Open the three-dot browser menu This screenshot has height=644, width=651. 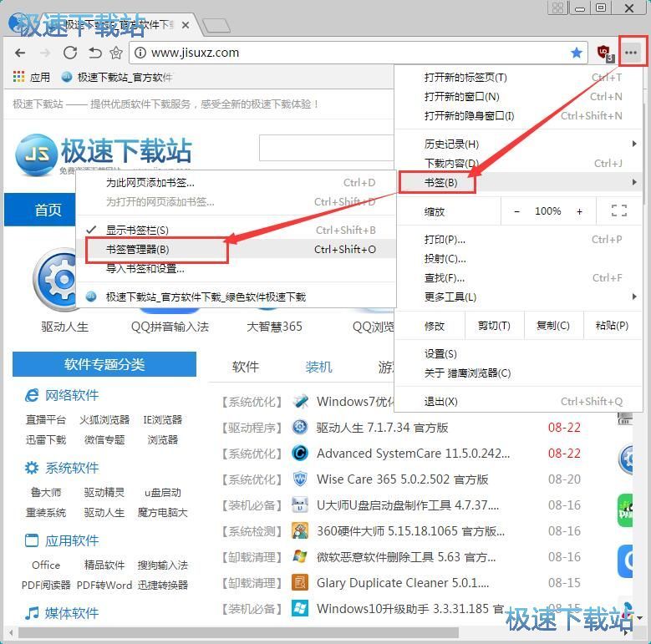click(631, 53)
